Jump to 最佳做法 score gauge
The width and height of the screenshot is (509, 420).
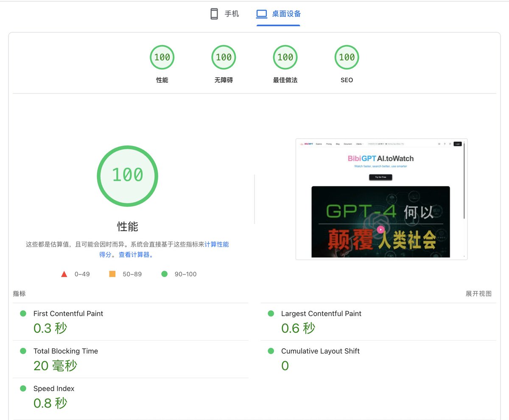point(285,57)
